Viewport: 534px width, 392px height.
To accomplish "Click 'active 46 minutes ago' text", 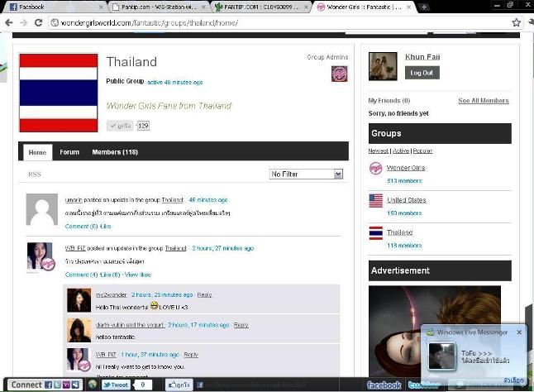I will (175, 83).
